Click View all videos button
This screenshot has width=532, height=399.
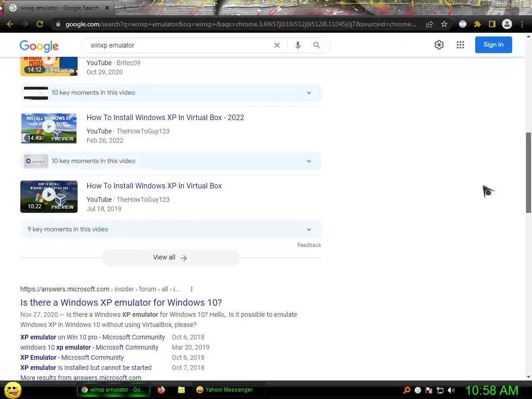click(171, 258)
